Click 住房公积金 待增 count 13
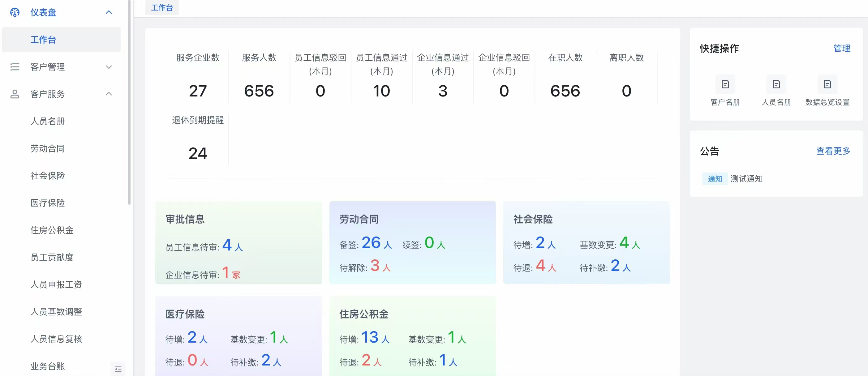Viewport: 868px width, 376px height. [x=370, y=338]
